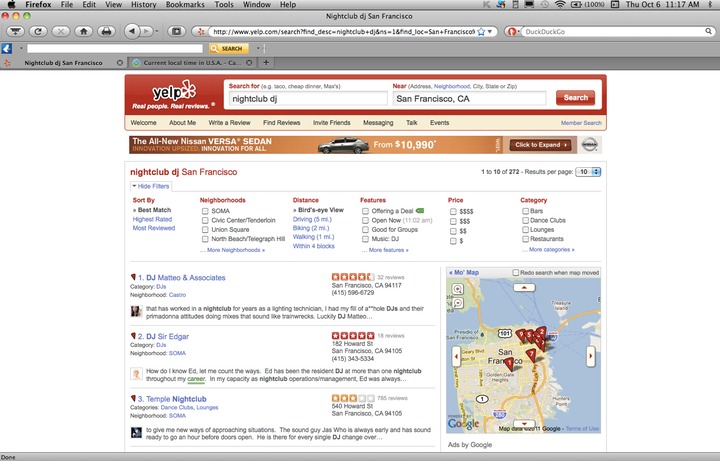Enable the Open Now filter

tap(366, 220)
